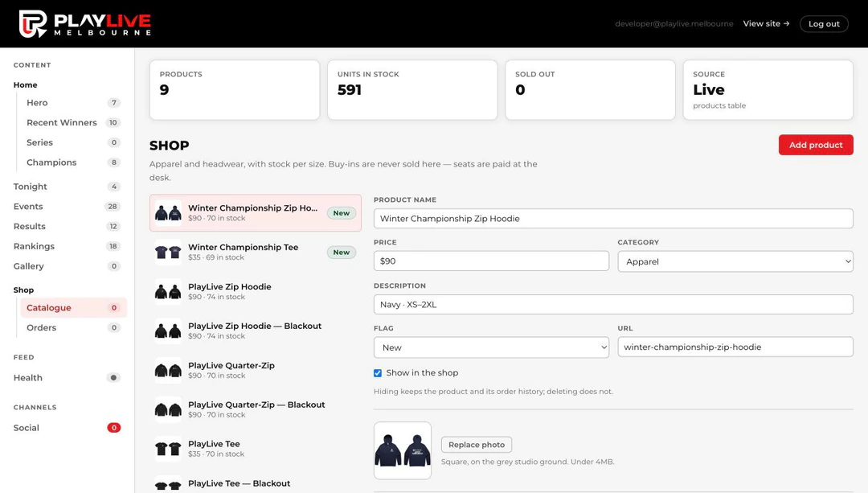Click the Units in Stock card
Image resolution: width=868 pixels, height=493 pixels.
click(x=412, y=90)
